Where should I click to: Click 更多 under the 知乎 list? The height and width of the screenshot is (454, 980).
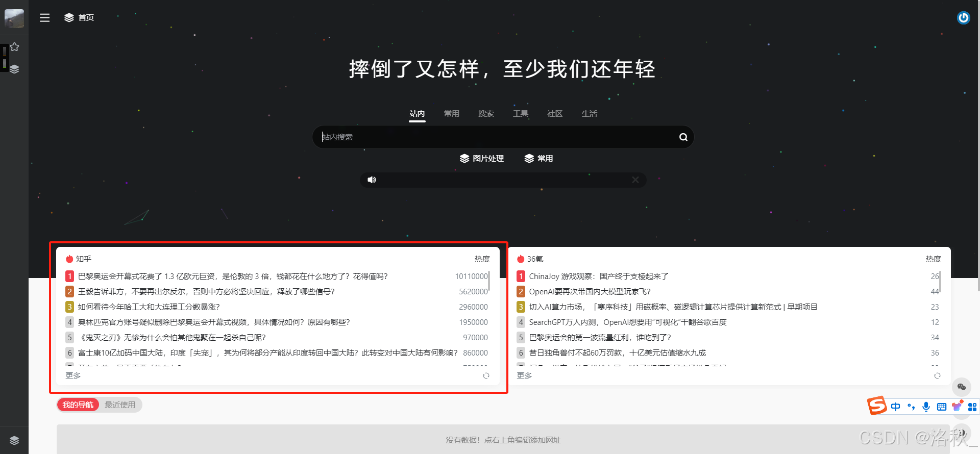click(x=73, y=375)
